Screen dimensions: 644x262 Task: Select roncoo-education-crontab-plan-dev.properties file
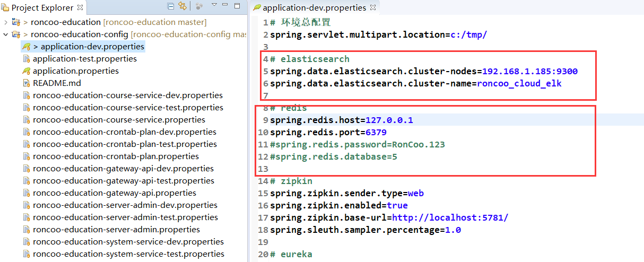pos(125,132)
